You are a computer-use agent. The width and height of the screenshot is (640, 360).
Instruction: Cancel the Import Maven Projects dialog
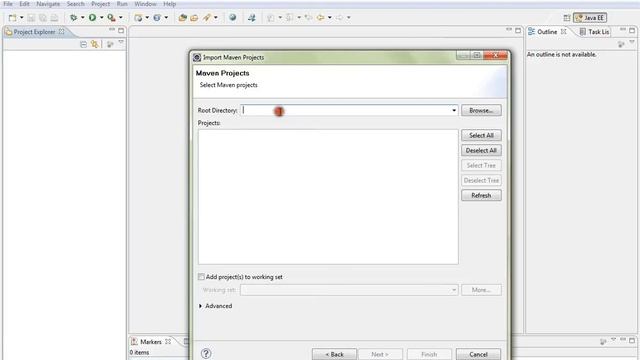point(478,354)
